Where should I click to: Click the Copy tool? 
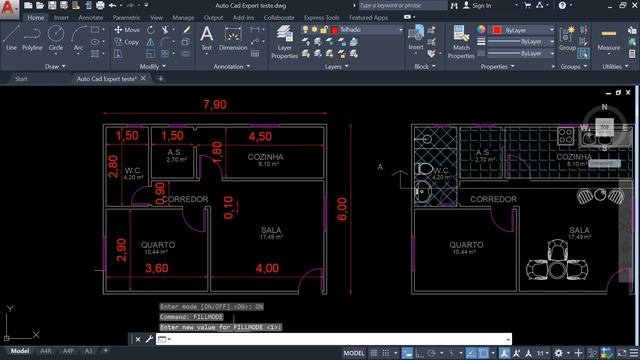click(x=127, y=42)
